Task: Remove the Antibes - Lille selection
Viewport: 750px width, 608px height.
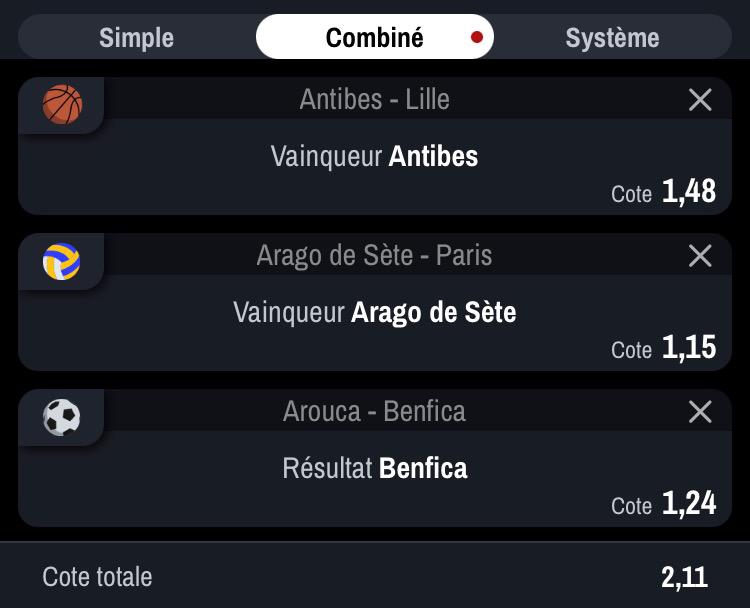Action: point(700,99)
